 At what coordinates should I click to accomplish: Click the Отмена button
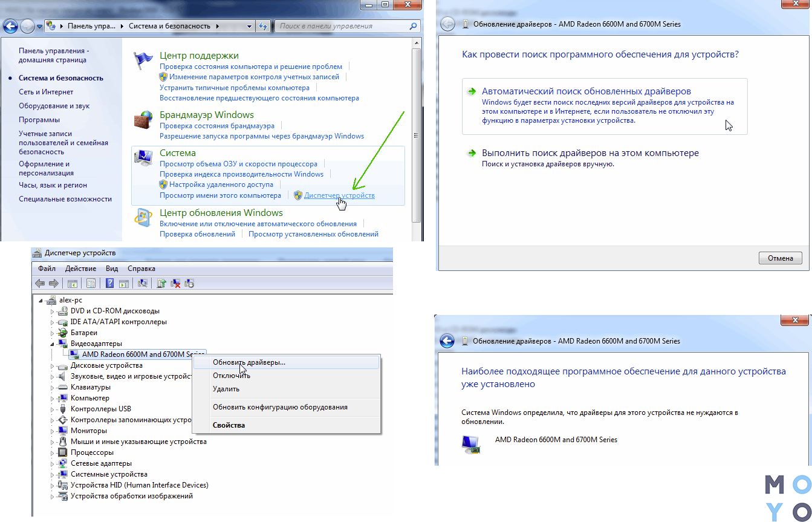(781, 258)
